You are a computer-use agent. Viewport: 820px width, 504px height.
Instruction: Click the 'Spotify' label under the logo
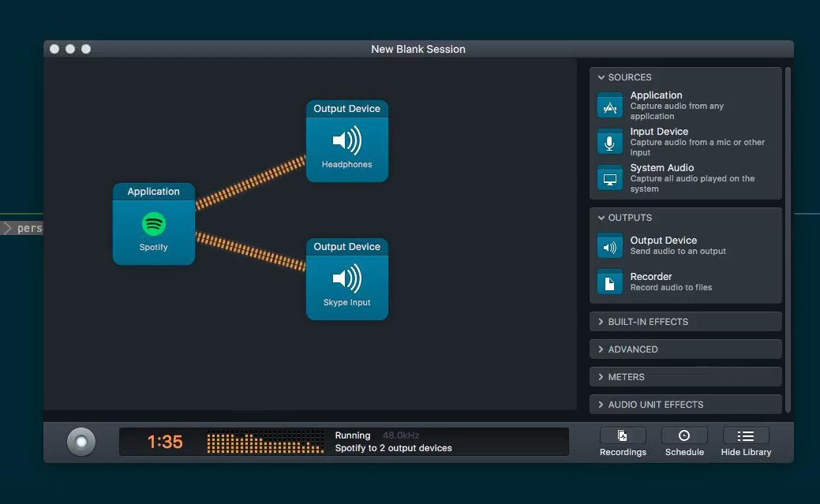tap(154, 248)
